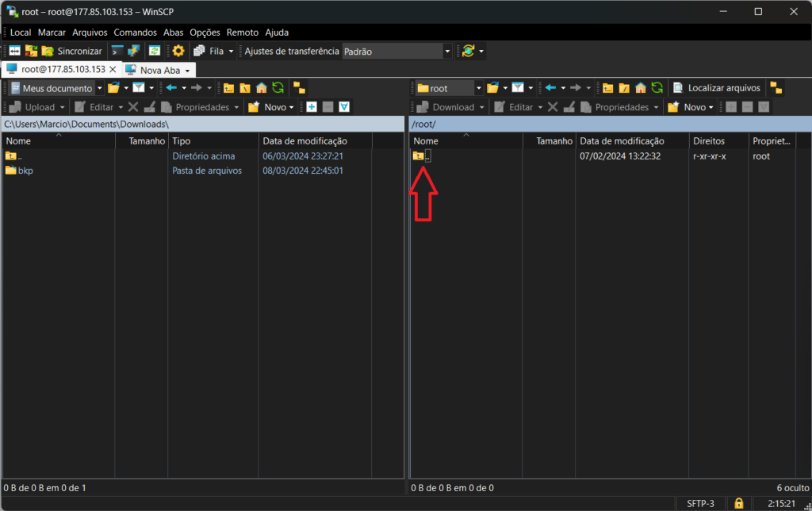The image size is (812, 511).
Task: Open the Arquivos menu
Action: (90, 32)
